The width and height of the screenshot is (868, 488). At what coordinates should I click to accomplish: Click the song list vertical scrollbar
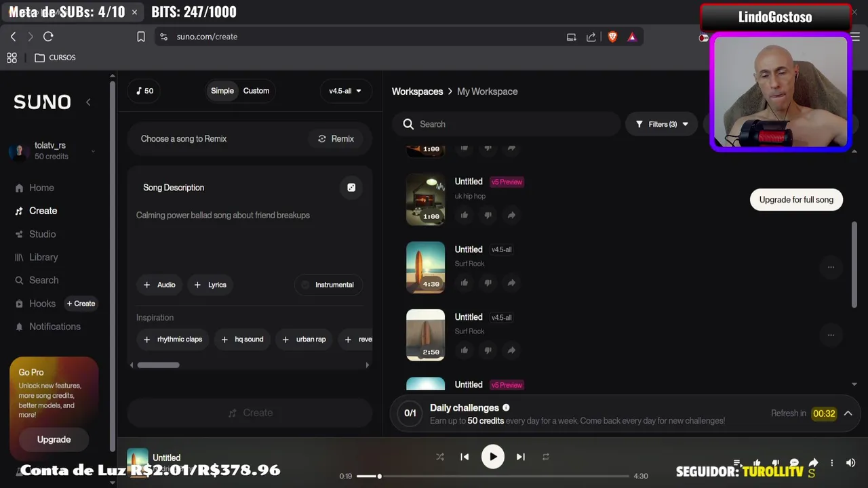pyautogui.click(x=854, y=264)
